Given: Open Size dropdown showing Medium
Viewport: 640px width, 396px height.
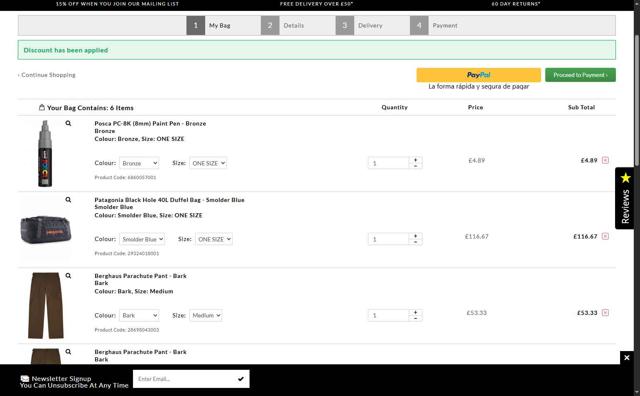Looking at the screenshot, I should point(206,315).
